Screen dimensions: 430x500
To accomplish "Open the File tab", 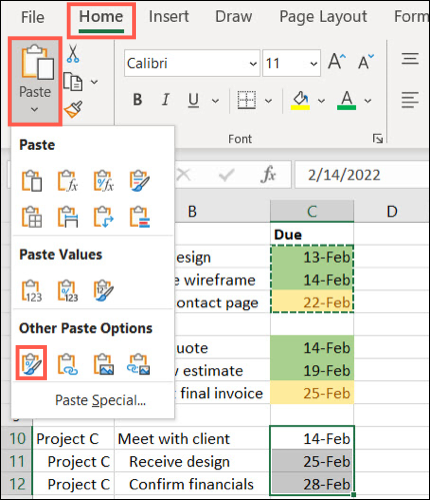I will 32,17.
